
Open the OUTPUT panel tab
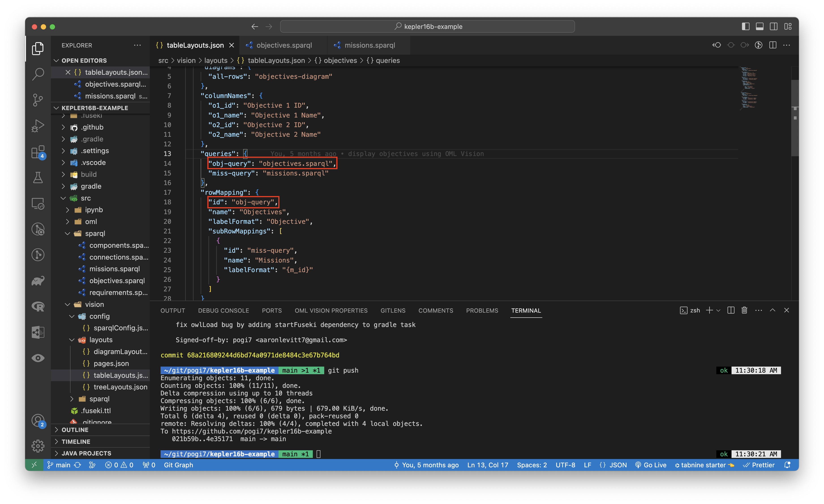tap(173, 310)
